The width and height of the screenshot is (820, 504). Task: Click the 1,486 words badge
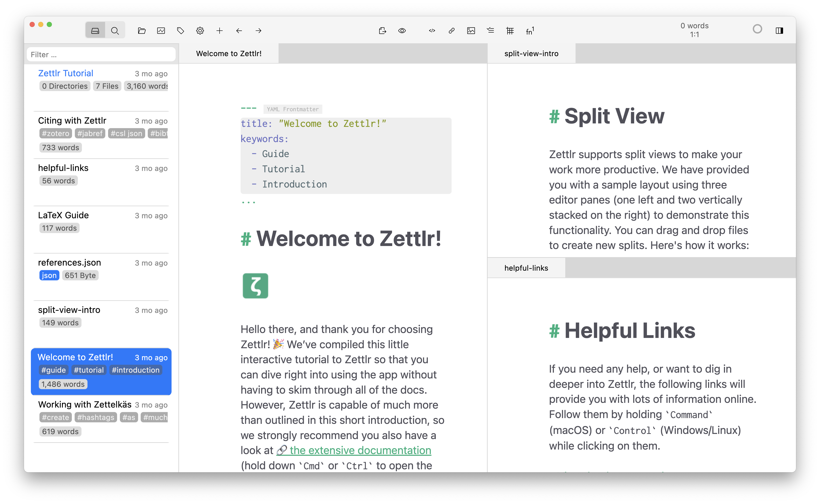(63, 384)
